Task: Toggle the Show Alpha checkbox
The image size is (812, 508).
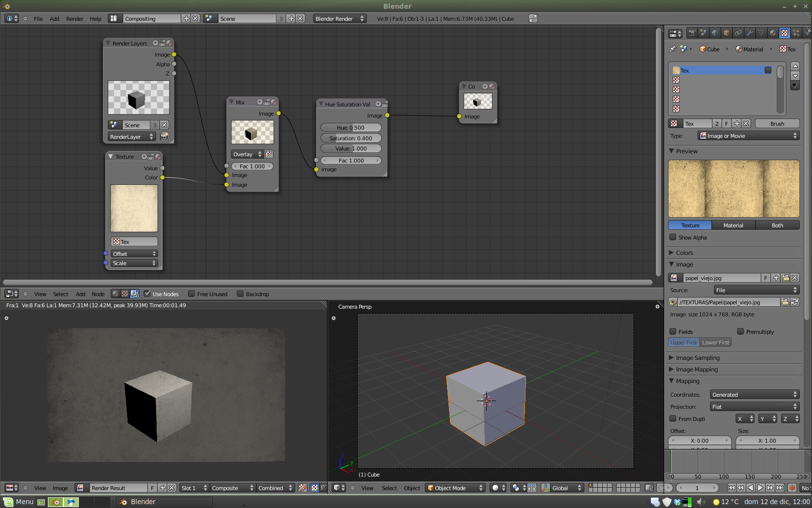Action: click(x=673, y=237)
